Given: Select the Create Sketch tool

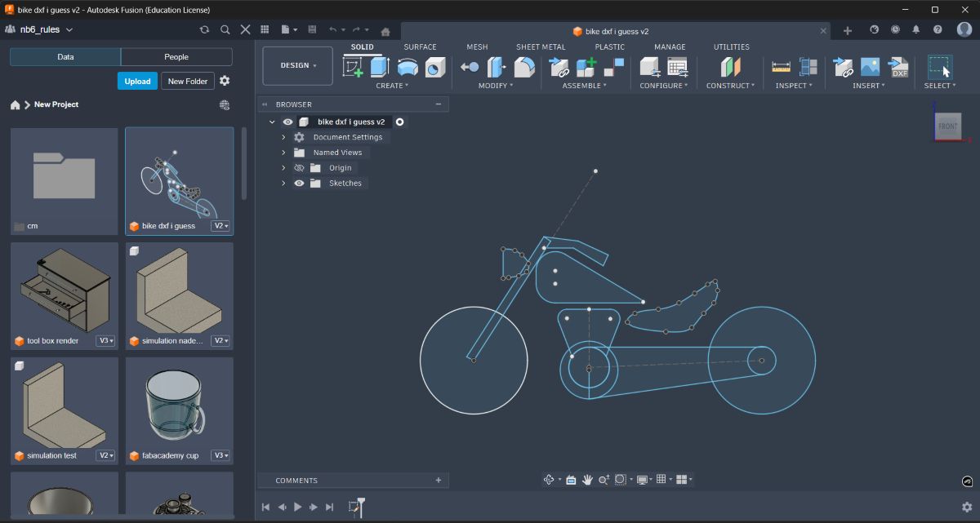Looking at the screenshot, I should [x=353, y=67].
